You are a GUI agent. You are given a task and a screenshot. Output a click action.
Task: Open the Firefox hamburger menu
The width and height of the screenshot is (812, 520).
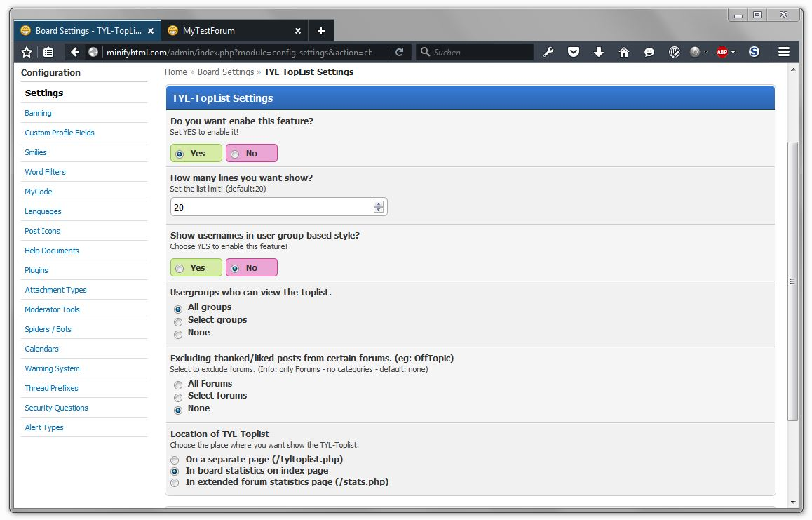click(x=784, y=52)
